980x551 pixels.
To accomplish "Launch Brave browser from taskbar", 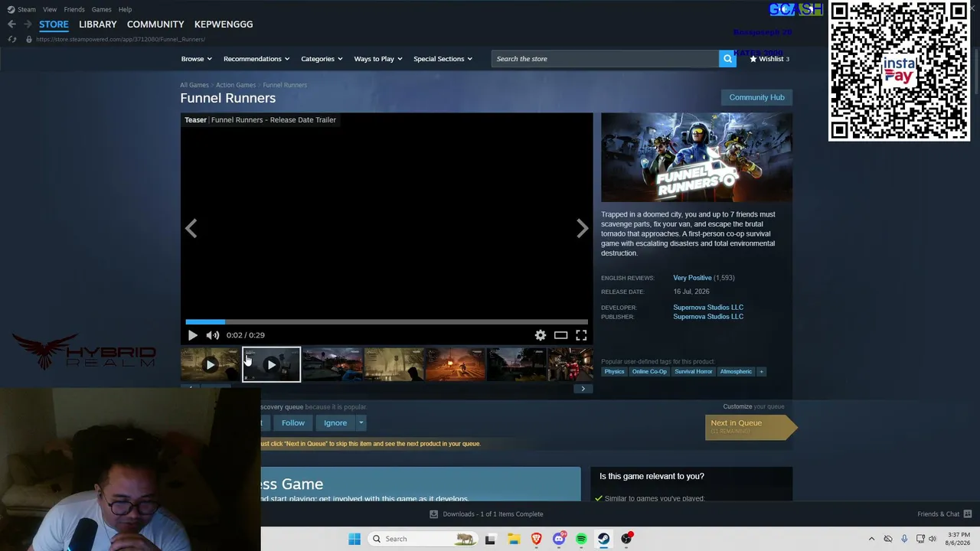I will [x=537, y=539].
